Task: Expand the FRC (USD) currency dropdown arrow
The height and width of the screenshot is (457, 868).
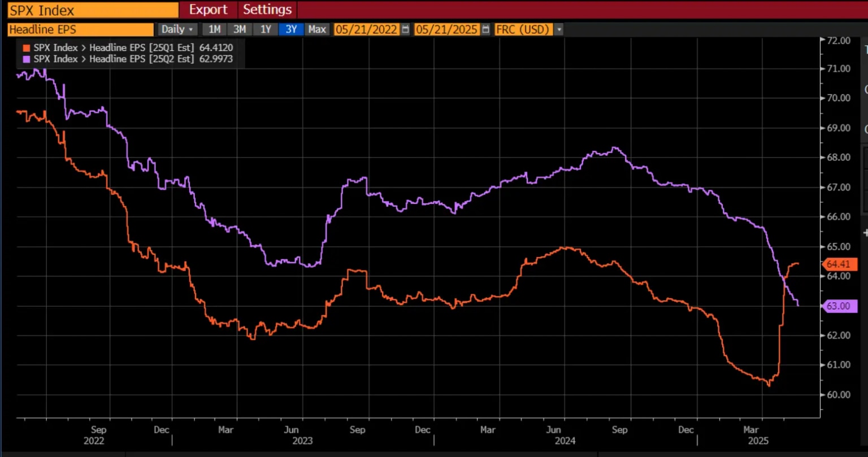Action: tap(559, 29)
